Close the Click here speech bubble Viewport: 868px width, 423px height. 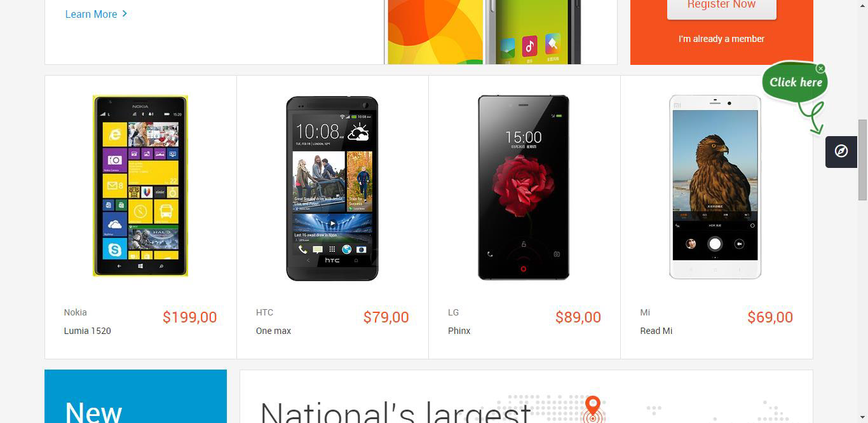point(820,68)
